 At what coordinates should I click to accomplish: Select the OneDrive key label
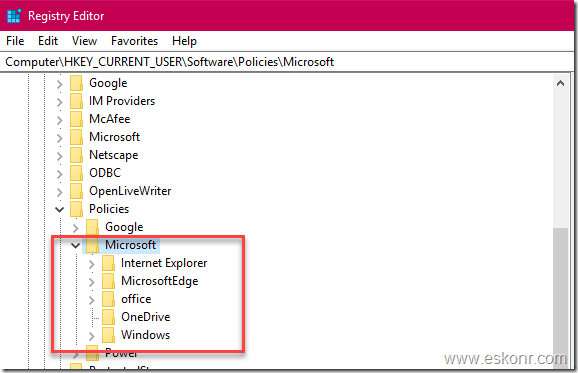[x=146, y=317]
